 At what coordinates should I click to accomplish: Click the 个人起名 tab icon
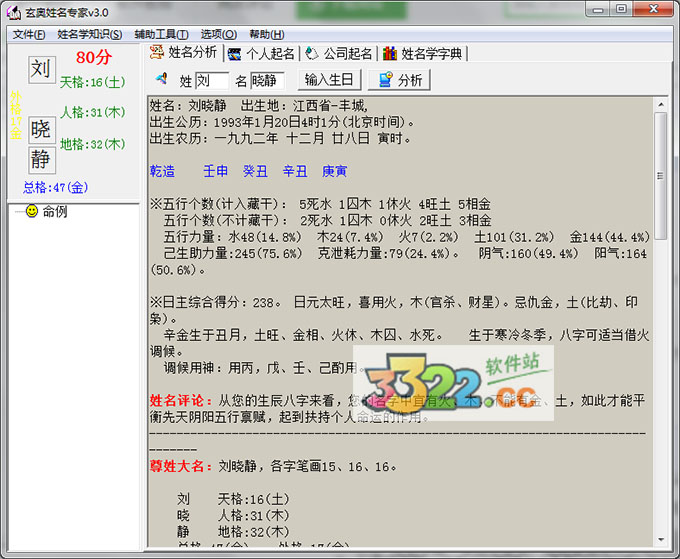point(234,54)
